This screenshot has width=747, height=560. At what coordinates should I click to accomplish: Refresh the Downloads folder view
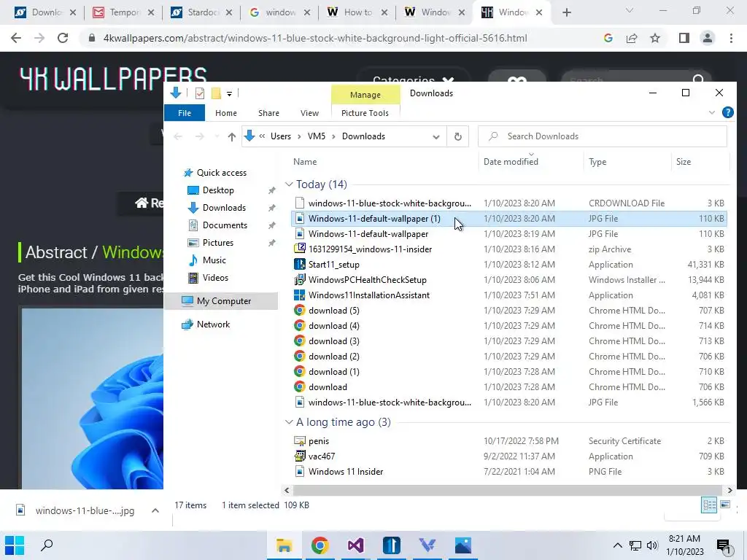click(x=458, y=136)
